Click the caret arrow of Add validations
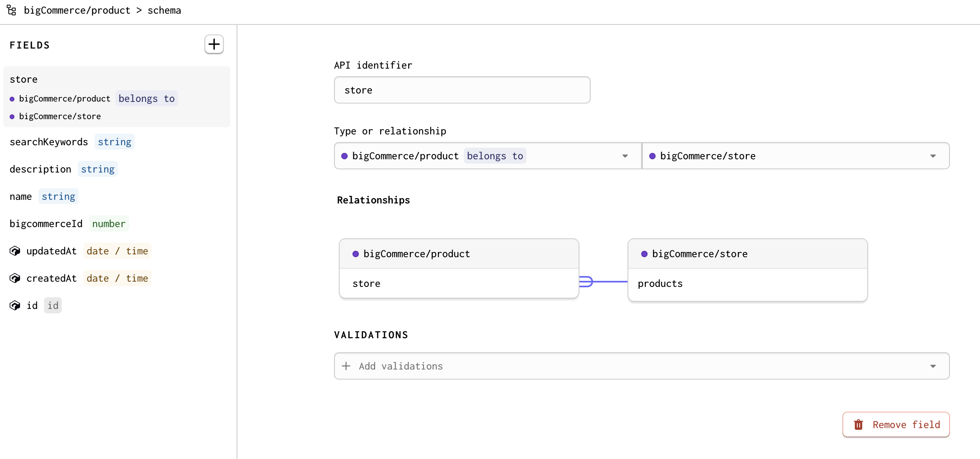Screen dimensions: 980x459 933,366
